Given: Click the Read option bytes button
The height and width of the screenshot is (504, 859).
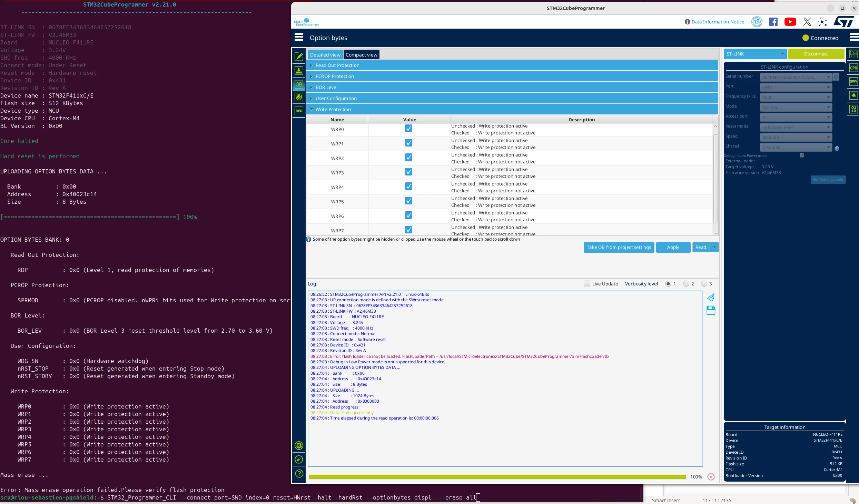Looking at the screenshot, I should 701,247.
